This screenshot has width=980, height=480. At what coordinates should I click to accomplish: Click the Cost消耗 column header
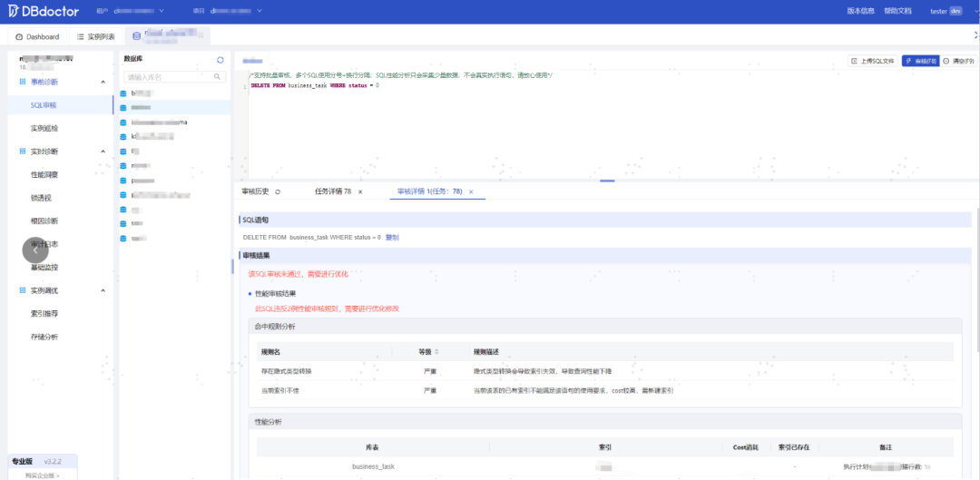click(x=746, y=446)
